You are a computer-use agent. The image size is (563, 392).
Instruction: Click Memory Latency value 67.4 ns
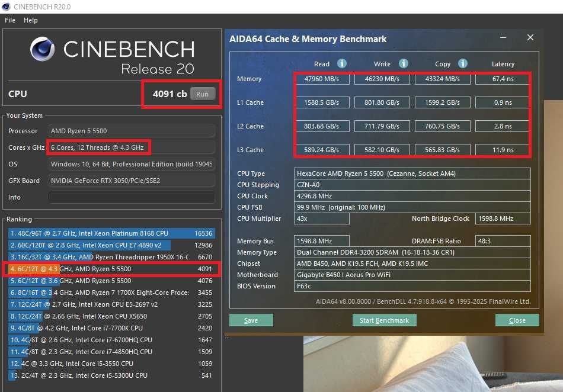click(x=503, y=79)
